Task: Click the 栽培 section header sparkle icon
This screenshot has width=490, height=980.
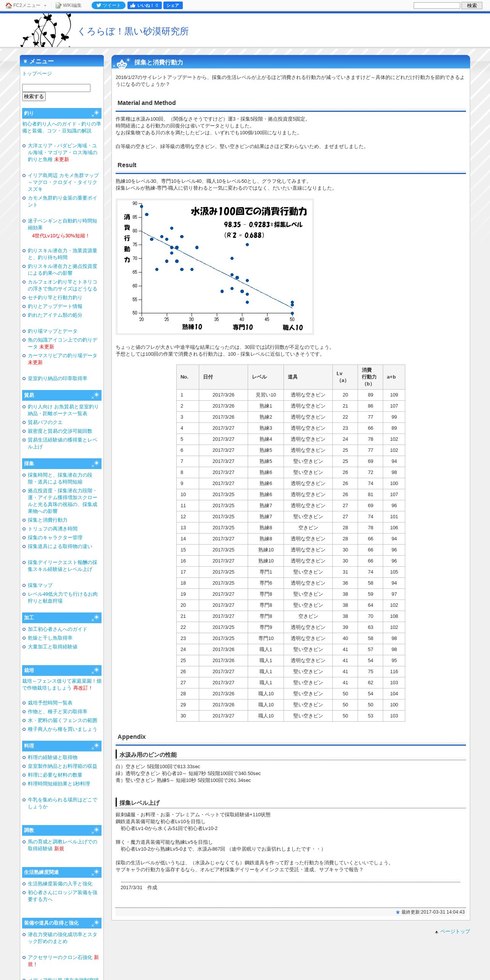Action: (x=95, y=670)
